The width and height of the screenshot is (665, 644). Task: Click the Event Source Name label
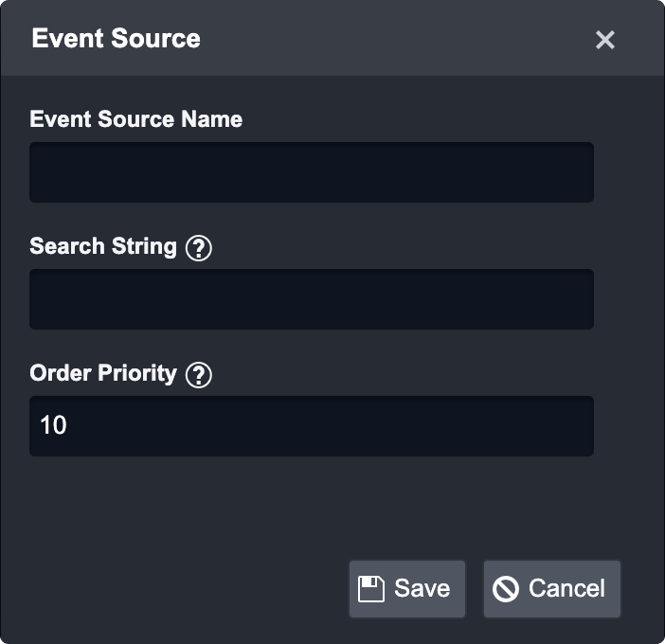[135, 119]
